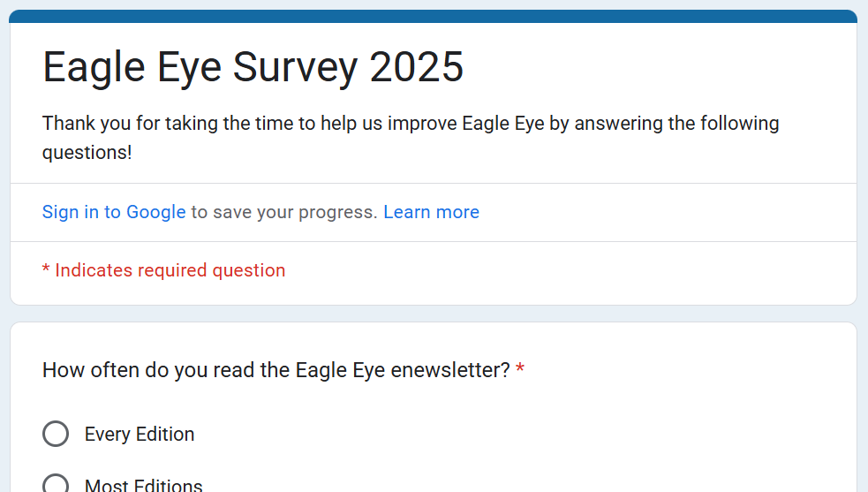
Task: Select the Every Edition radio button
Action: pyautogui.click(x=56, y=434)
